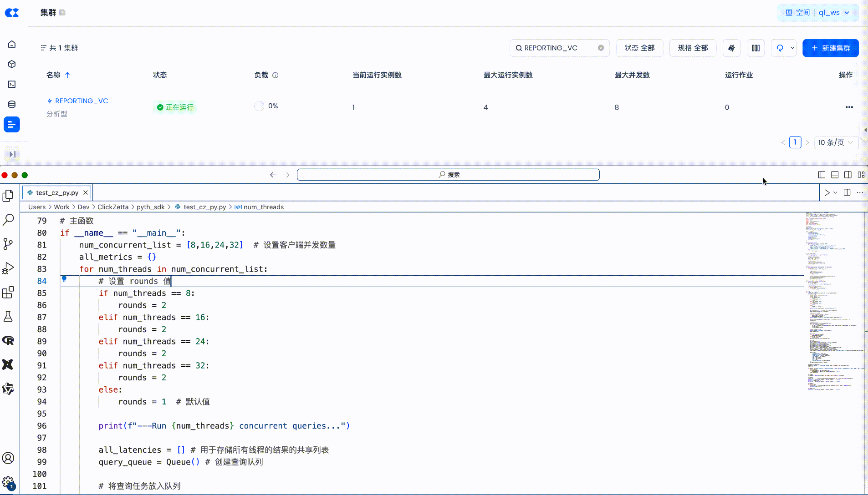The width and height of the screenshot is (868, 495).
Task: Open the 规格 全部 filter dropdown
Action: coord(692,48)
